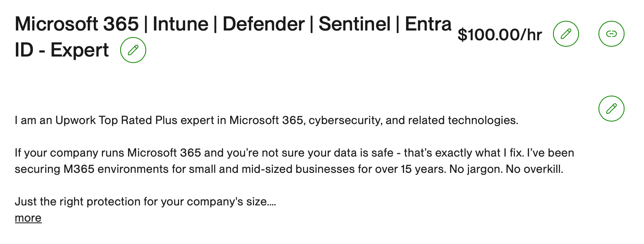Click 'ID - Expert' on title's second line
The height and width of the screenshot is (244, 644).
(62, 50)
